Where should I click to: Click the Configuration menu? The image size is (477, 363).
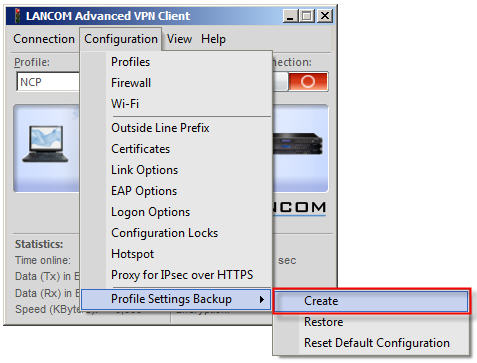(121, 39)
